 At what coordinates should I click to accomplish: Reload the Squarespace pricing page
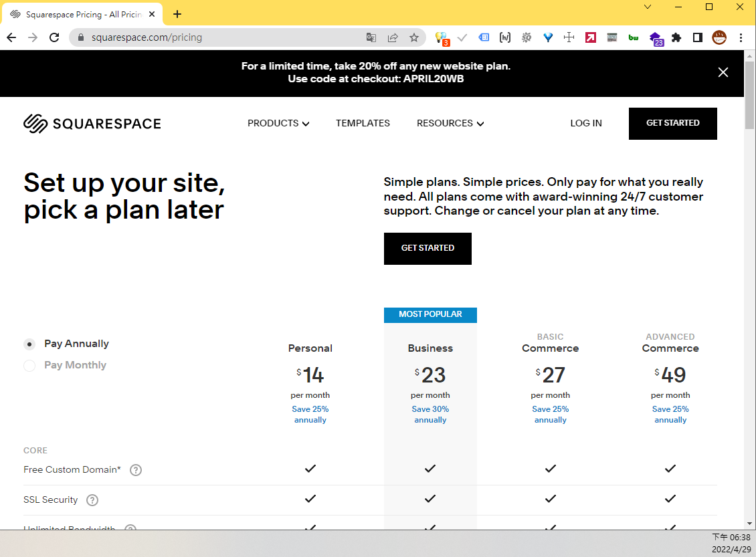tap(54, 37)
